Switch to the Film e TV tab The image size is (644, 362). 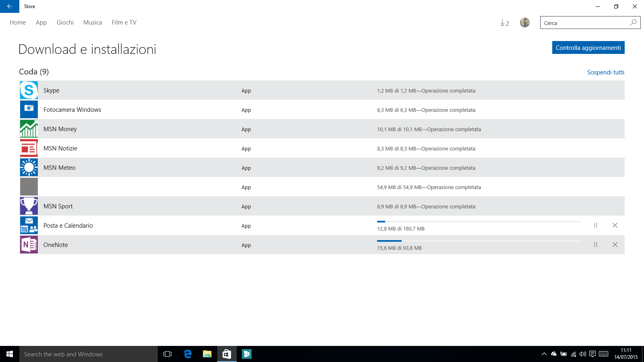click(124, 23)
